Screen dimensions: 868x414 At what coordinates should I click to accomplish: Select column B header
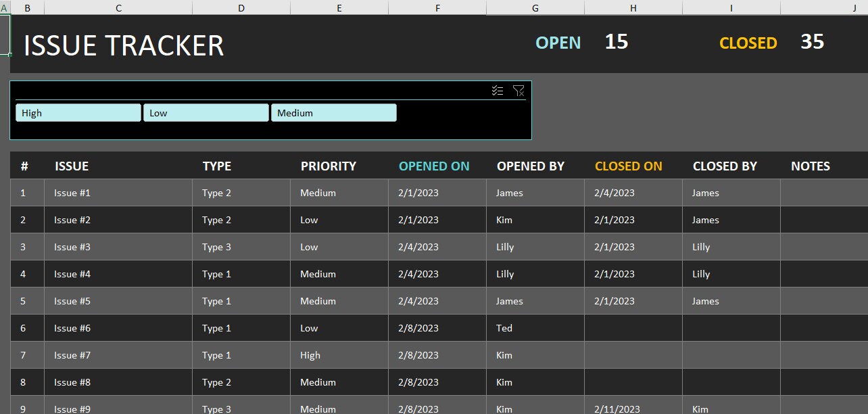tap(28, 7)
